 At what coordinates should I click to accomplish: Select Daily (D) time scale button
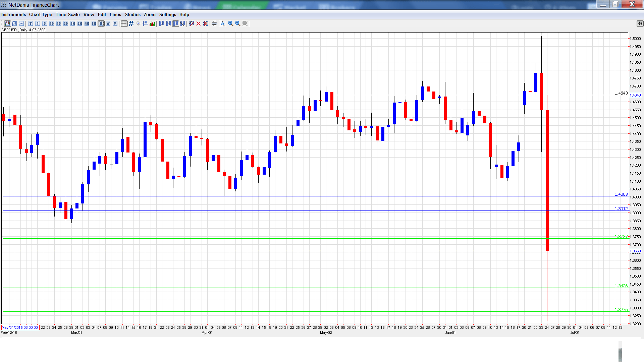coord(101,23)
